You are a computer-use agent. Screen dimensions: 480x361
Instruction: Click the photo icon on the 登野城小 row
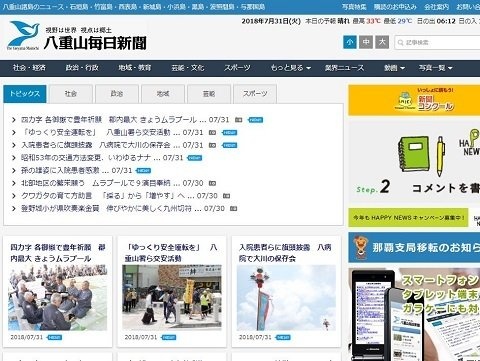click(x=233, y=208)
